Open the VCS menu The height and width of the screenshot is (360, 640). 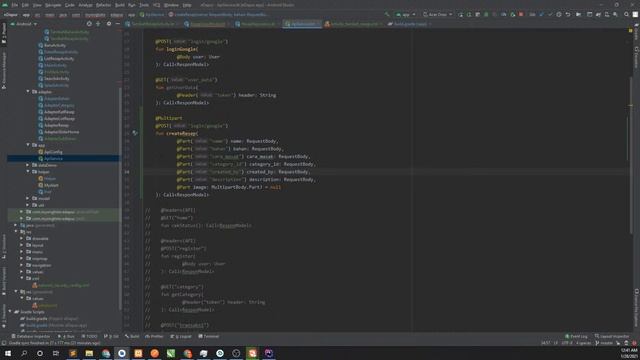156,5
